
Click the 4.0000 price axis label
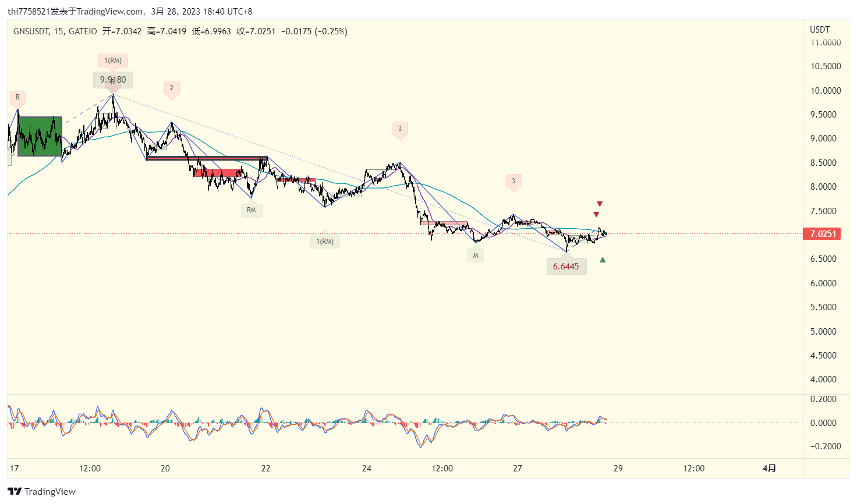pos(823,379)
